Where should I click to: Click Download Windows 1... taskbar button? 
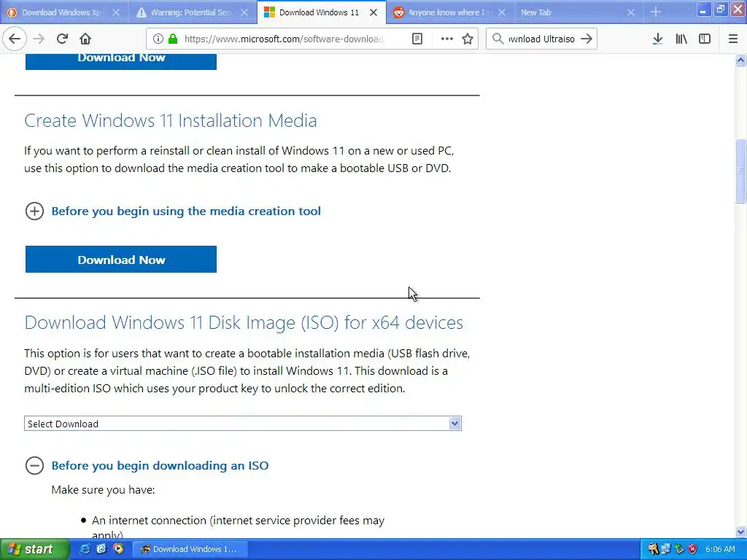[x=189, y=549]
